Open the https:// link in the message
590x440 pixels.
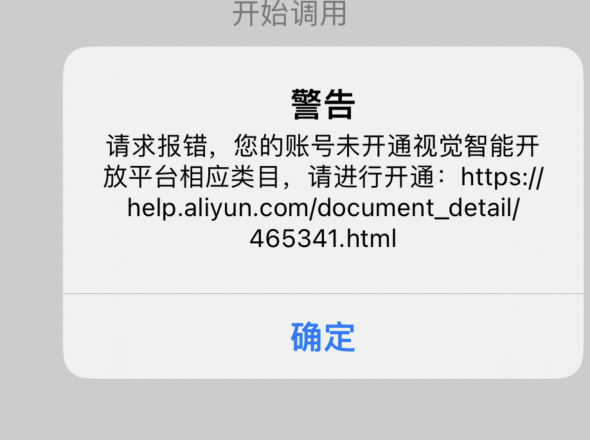coord(502,177)
